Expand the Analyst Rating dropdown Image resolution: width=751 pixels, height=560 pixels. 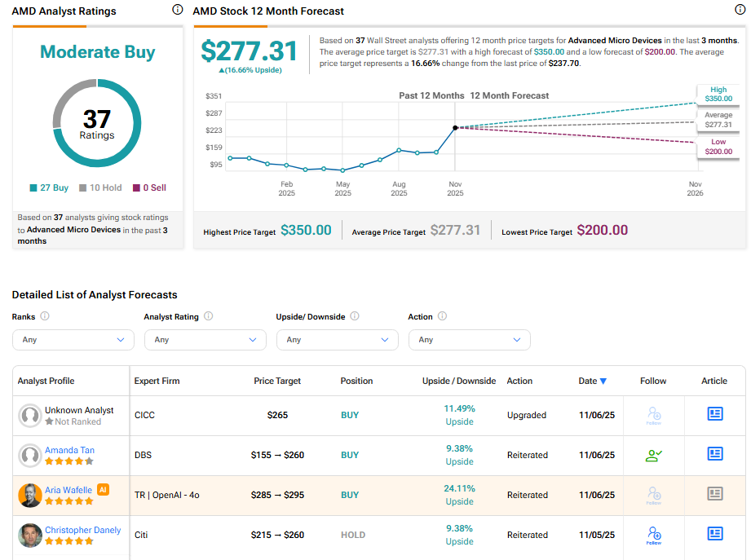coord(205,340)
